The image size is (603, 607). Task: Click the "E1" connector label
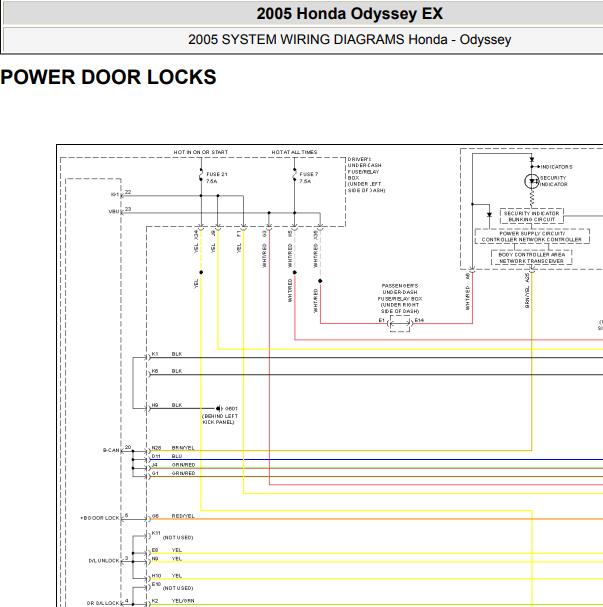(x=382, y=320)
